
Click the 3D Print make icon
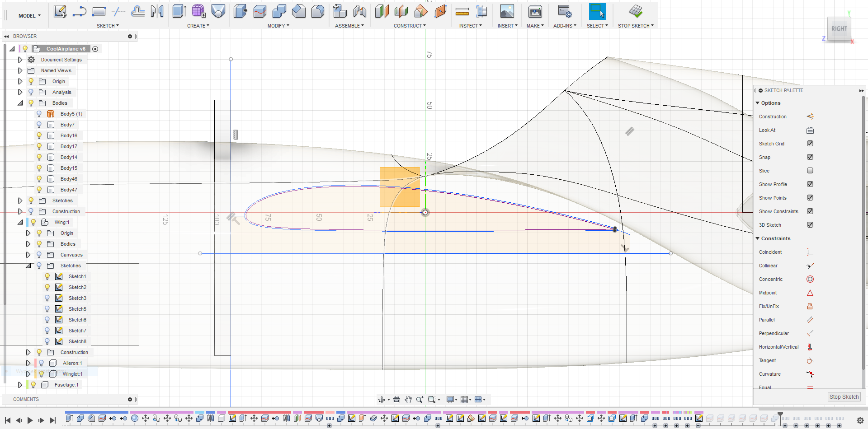click(535, 11)
